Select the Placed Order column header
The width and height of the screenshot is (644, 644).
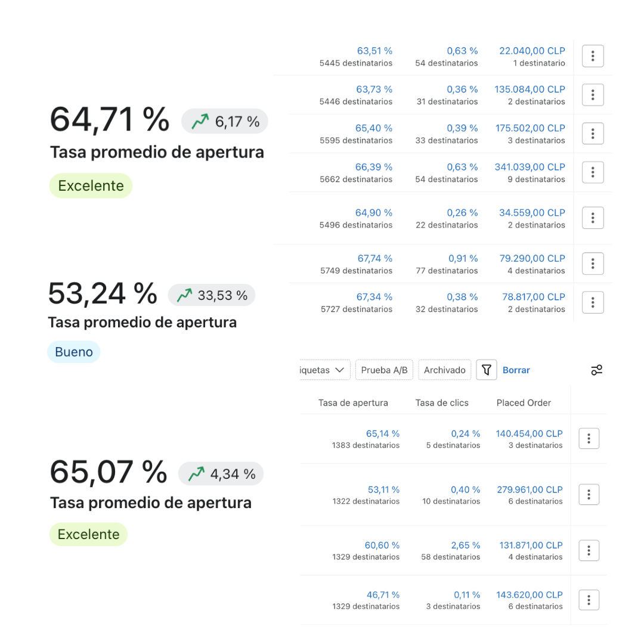524,403
